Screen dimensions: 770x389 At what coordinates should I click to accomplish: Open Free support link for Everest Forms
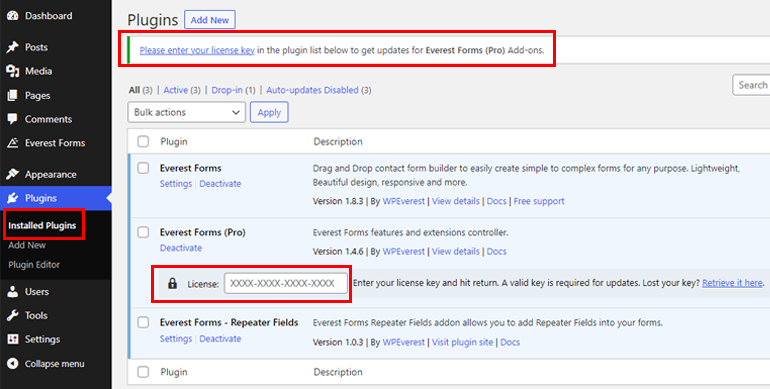539,201
